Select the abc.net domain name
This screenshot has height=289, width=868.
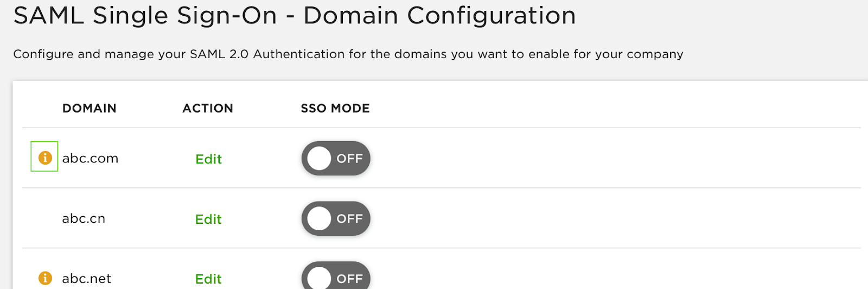[86, 279]
